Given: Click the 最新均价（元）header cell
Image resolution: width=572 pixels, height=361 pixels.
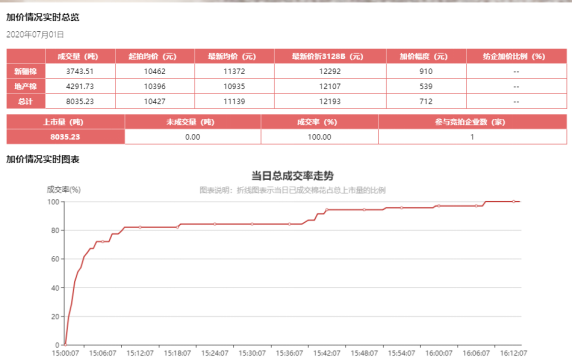Looking at the screenshot, I should point(235,57).
